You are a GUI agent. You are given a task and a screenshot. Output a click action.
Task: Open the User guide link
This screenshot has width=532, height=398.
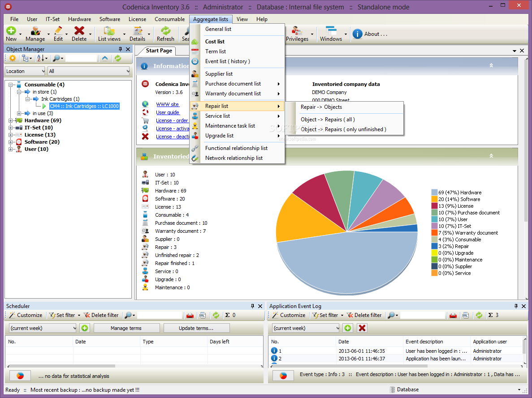pyautogui.click(x=168, y=112)
